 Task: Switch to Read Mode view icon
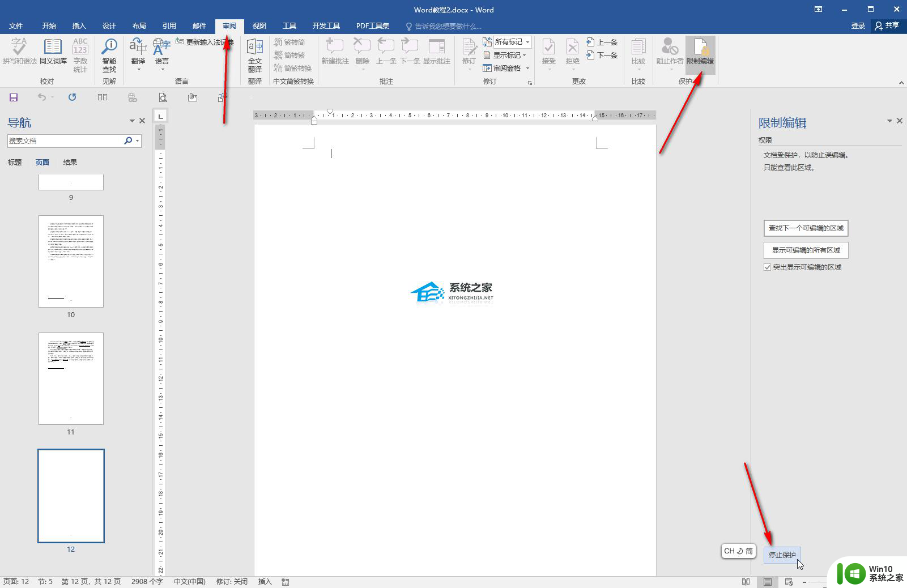(746, 582)
